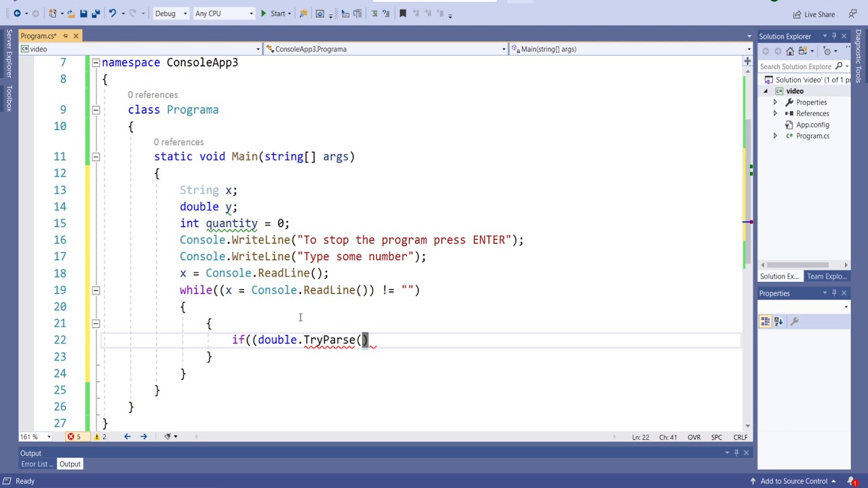Toggle the pin on Program.cs tab
This screenshot has height=488, width=868.
(x=65, y=35)
